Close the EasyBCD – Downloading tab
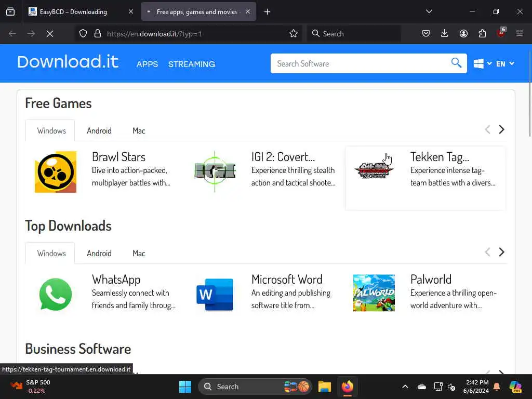Image resolution: width=532 pixels, height=399 pixels. (x=131, y=12)
